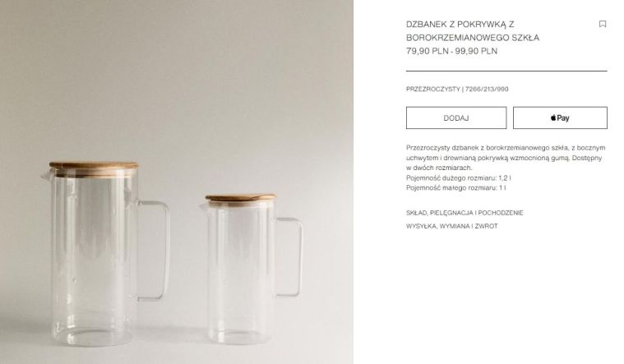
Task: Click the product description paragraph
Action: click(x=506, y=158)
